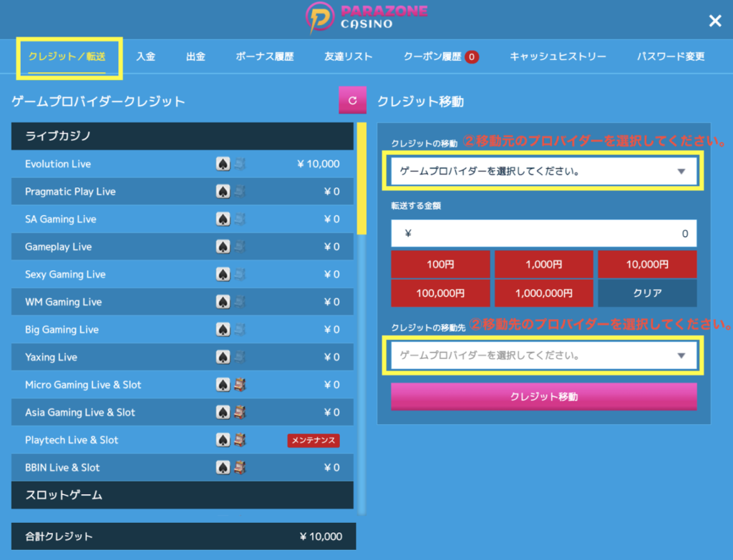Select the Micro Gaming Live & Slot name
The height and width of the screenshot is (560, 733).
[83, 384]
